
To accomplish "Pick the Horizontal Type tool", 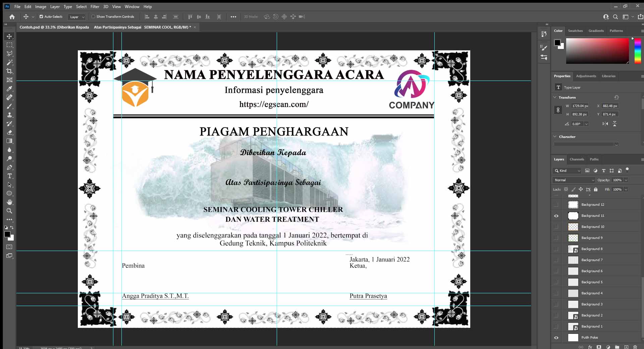I will click(9, 176).
